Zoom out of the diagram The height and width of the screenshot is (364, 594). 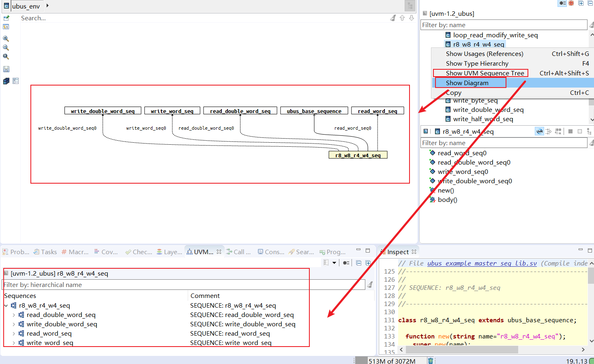click(6, 47)
